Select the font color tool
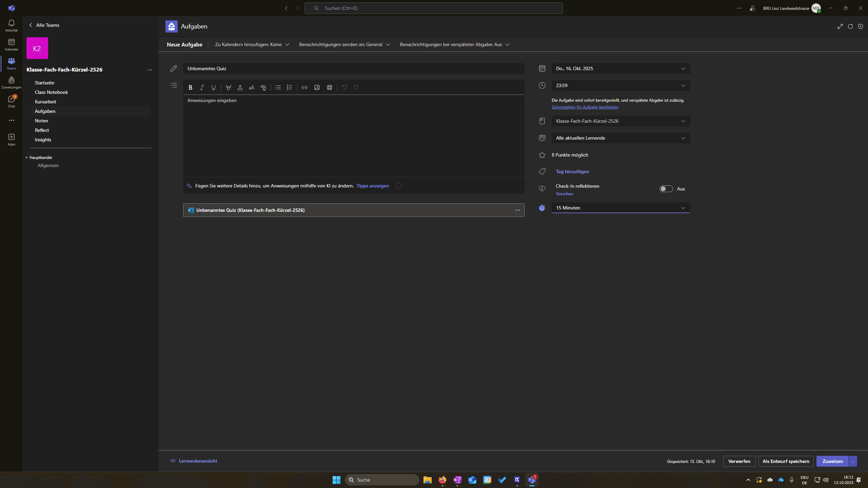 tap(240, 87)
